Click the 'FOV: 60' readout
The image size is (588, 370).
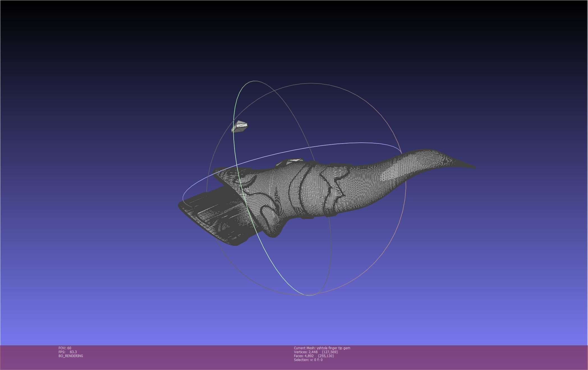[65, 348]
